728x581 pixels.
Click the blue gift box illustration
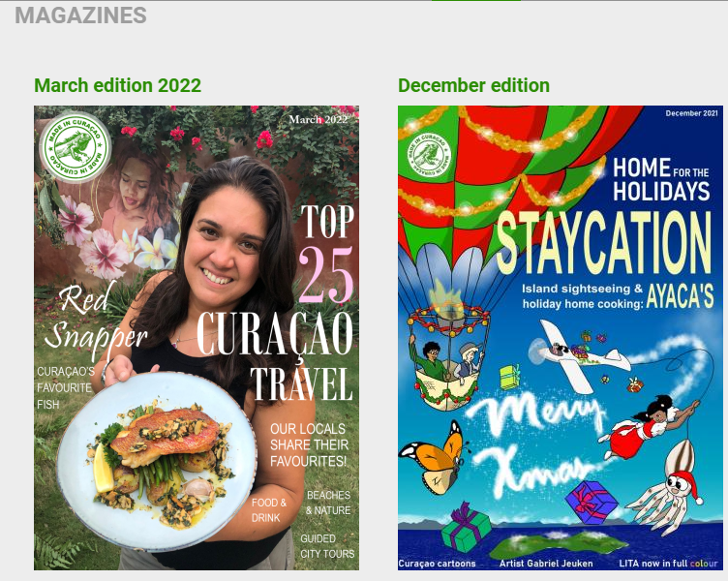(x=591, y=502)
